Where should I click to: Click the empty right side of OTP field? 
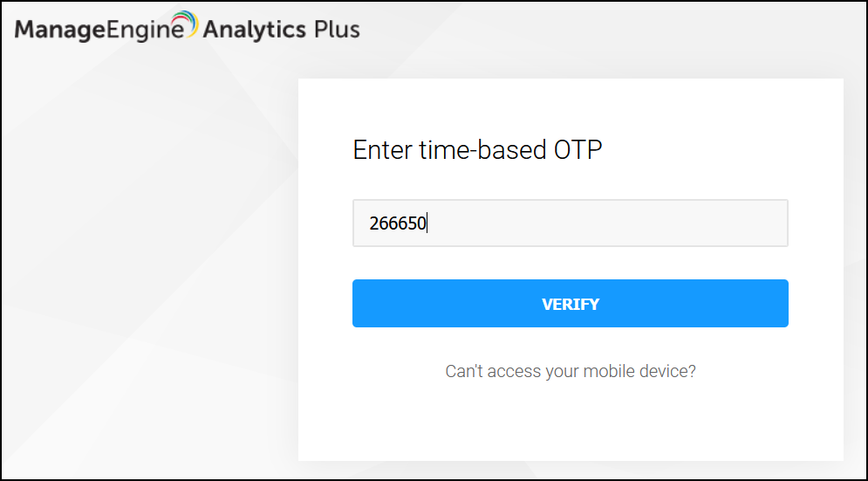tap(698, 223)
